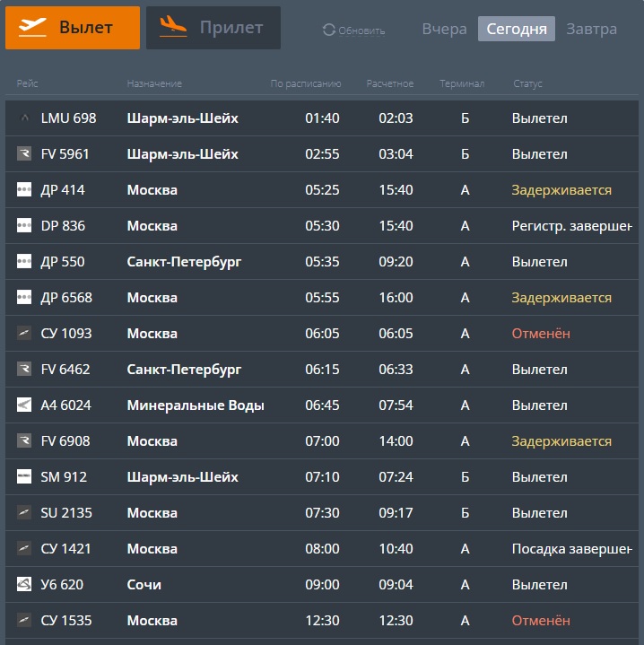This screenshot has height=645, width=644.
Task: Select the Сегодня day tab
Action: pos(517,29)
